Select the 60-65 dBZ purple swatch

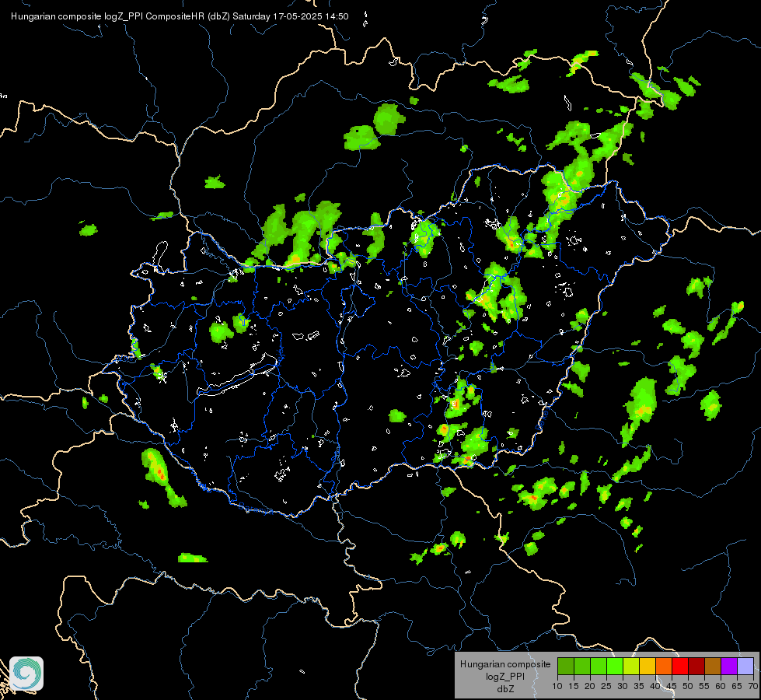click(x=729, y=666)
